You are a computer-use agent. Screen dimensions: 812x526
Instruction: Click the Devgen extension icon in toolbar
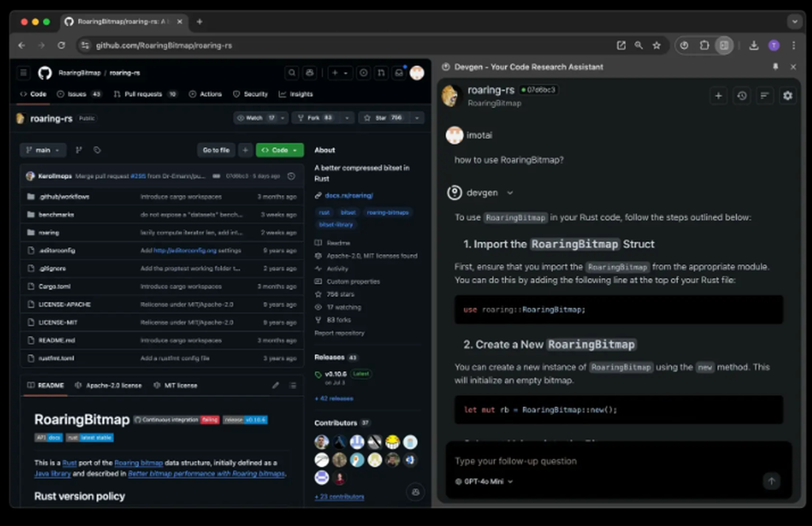click(x=684, y=45)
